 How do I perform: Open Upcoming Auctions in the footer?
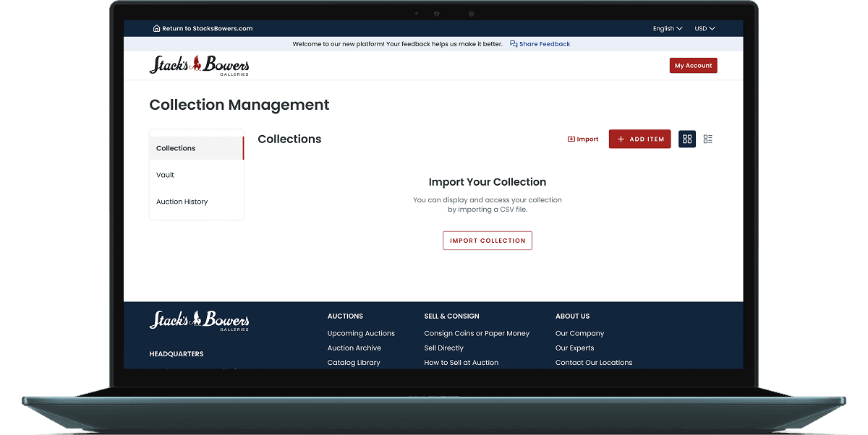click(x=361, y=333)
